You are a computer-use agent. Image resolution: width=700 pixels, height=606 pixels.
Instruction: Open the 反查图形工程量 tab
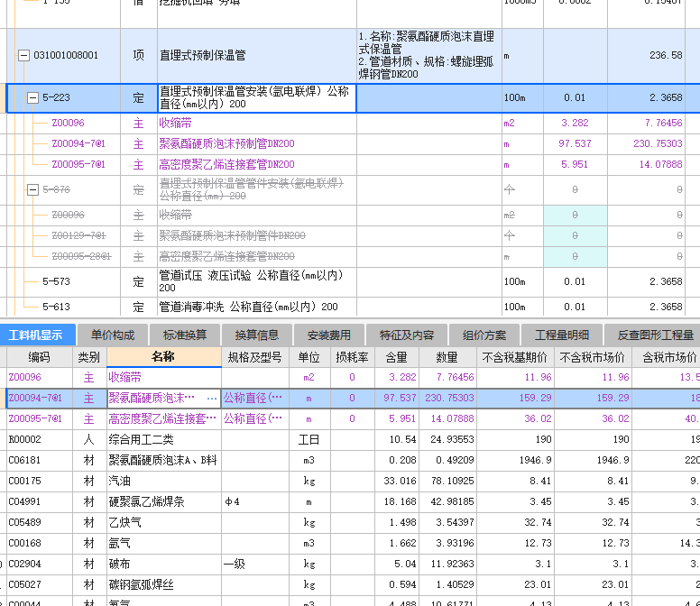653,335
